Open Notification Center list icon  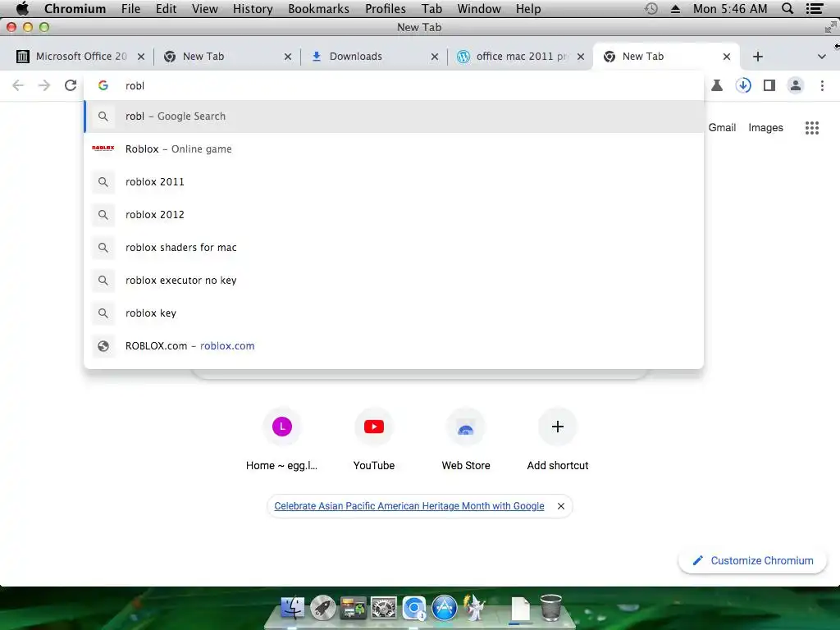815,8
